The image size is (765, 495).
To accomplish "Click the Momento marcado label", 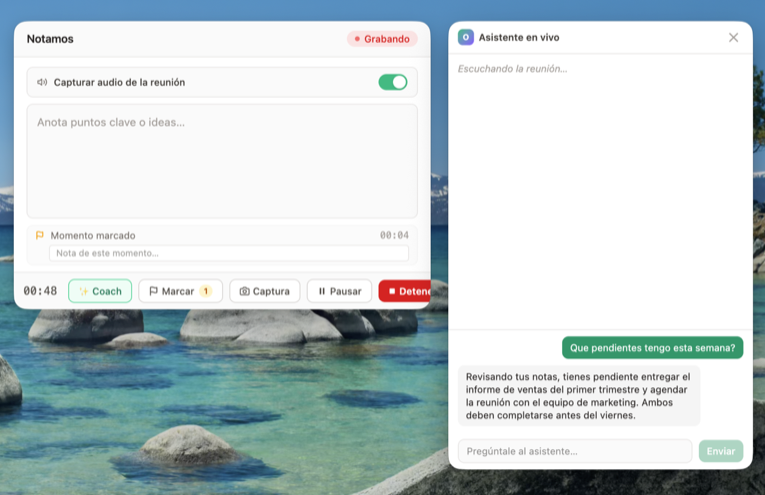I will [93, 236].
